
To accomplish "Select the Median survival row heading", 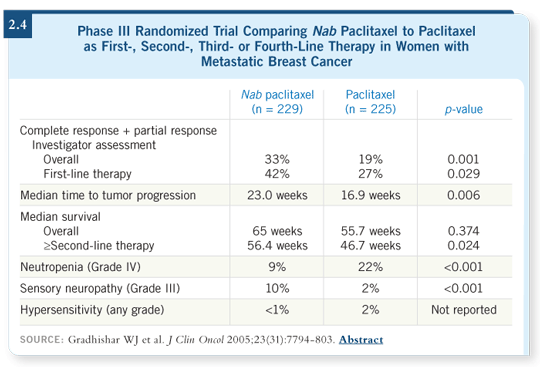I will (x=60, y=217).
